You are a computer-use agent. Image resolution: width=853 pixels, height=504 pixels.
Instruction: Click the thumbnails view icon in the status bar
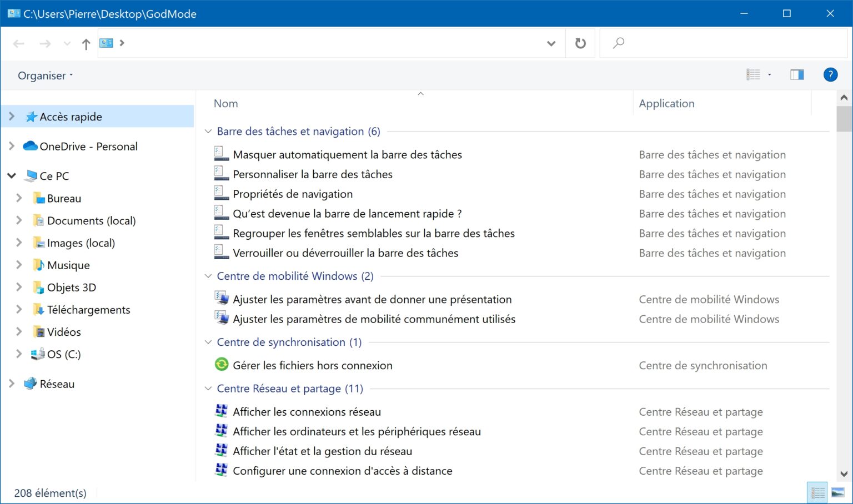click(x=836, y=492)
